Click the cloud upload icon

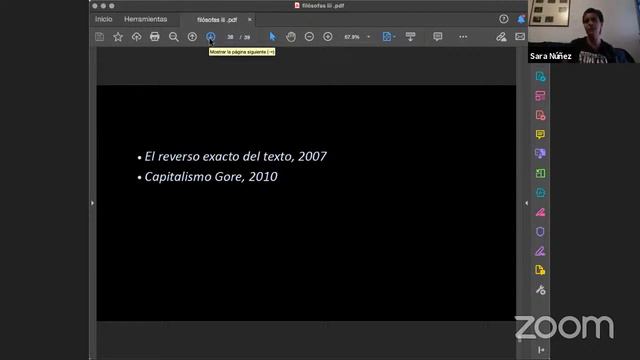click(x=136, y=37)
